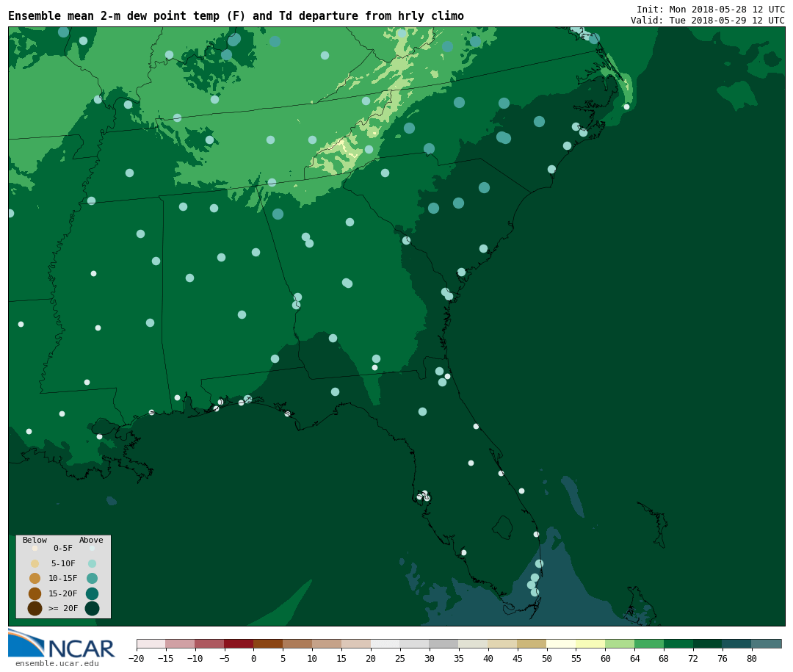
Task: Pick the color bar swatch between 10 and 15
Action: pyautogui.click(x=327, y=643)
